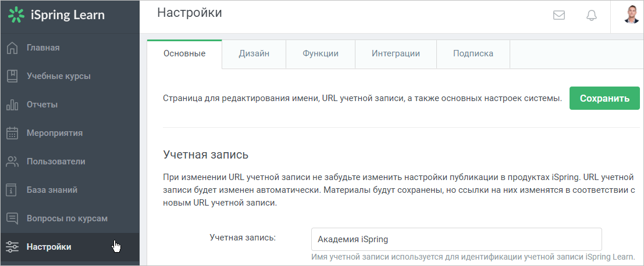644x266 pixels.
Task: Open the user profile avatar
Action: click(631, 15)
